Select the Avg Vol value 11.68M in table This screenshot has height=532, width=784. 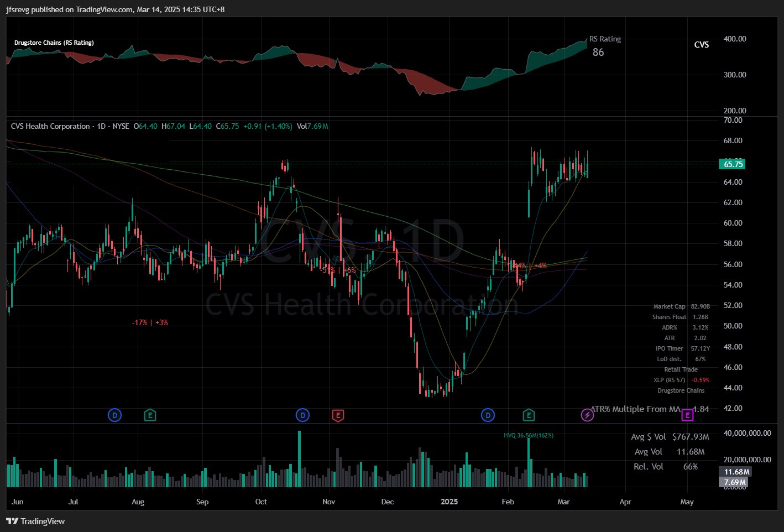coord(691,452)
